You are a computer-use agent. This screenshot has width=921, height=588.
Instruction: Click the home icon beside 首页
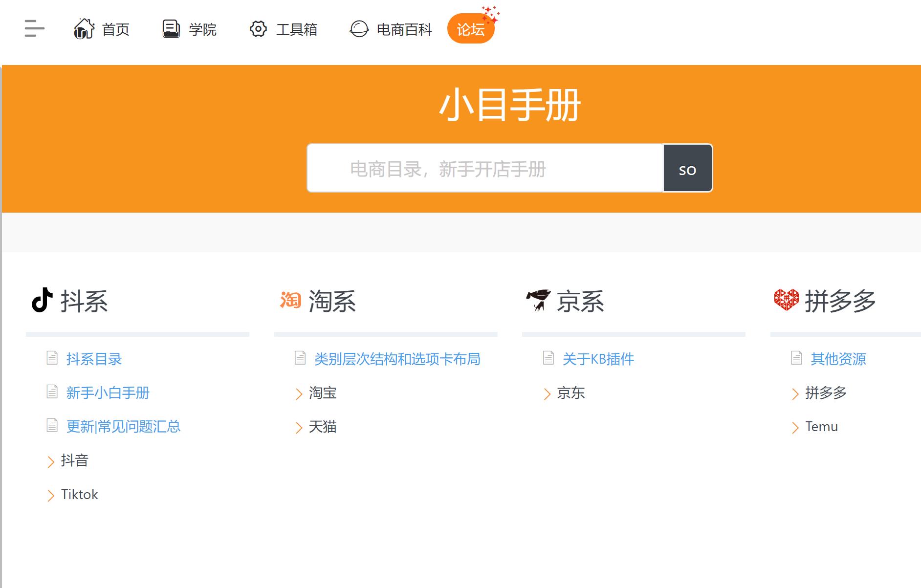(x=84, y=29)
